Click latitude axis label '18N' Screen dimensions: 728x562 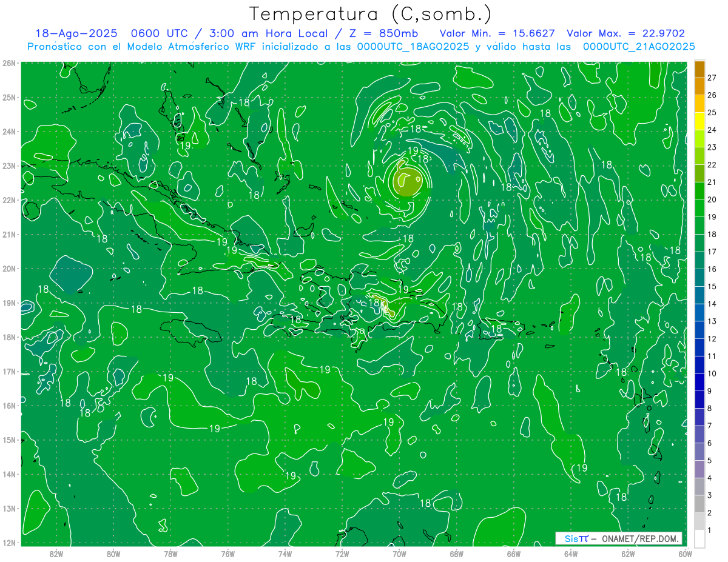point(9,337)
